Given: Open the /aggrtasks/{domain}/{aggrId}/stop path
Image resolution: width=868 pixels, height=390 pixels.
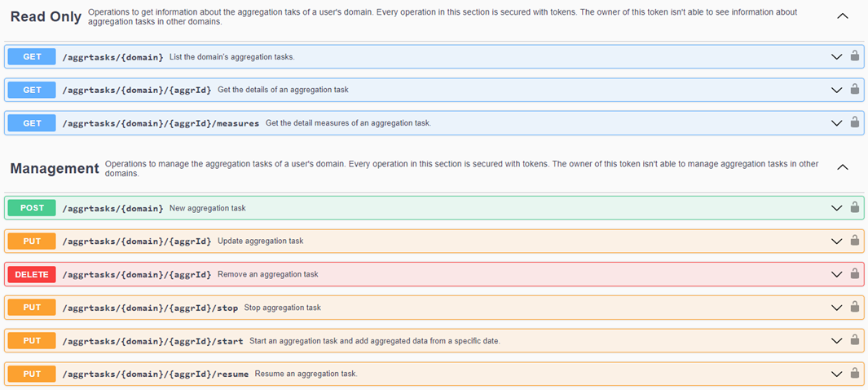Looking at the screenshot, I should point(150,308).
